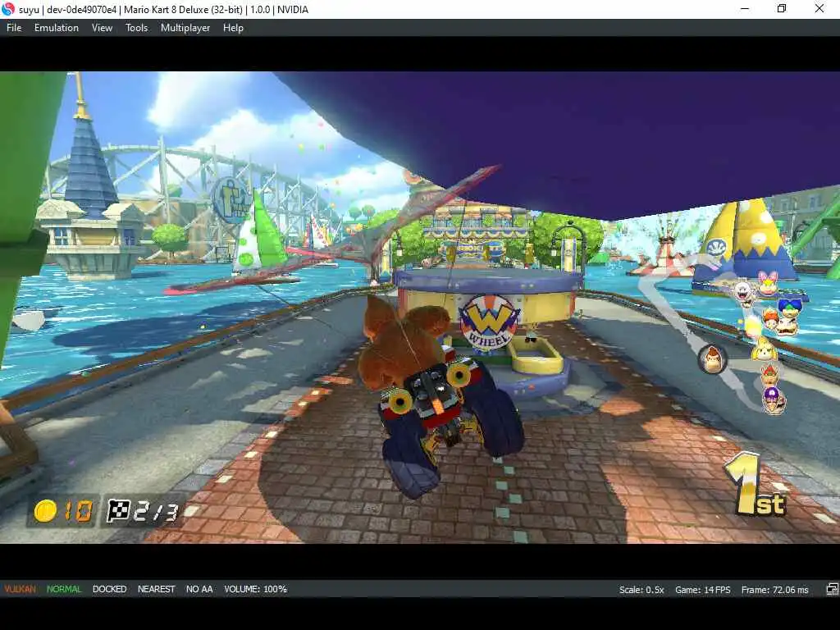Click the Game: 14 FPS status text

click(x=702, y=590)
